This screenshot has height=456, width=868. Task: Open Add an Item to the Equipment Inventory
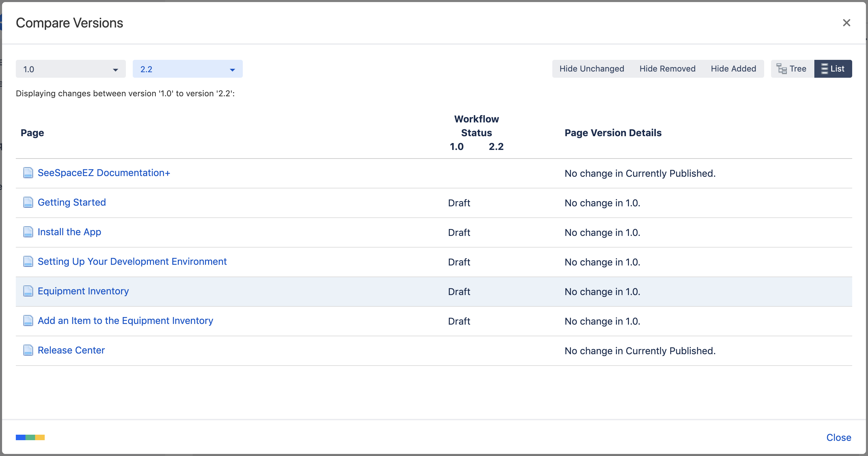pos(125,321)
